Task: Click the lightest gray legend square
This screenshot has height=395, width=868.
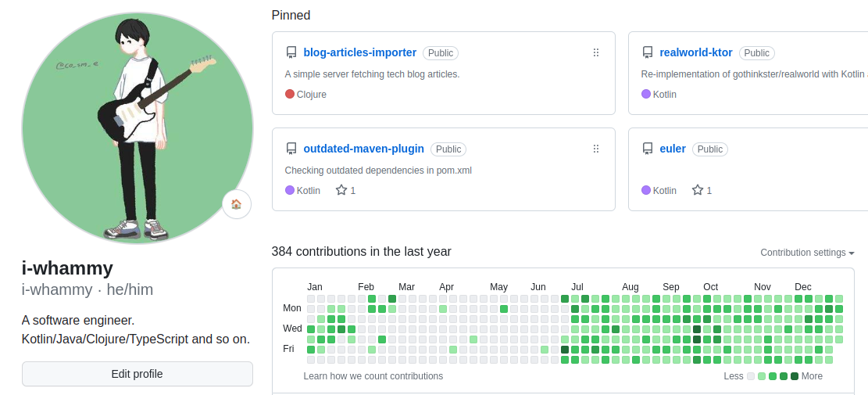Action: tap(751, 376)
